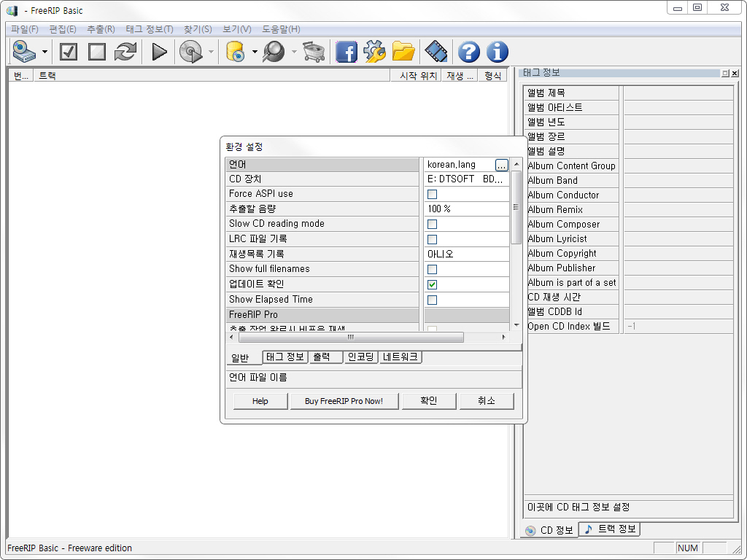
Task: Click the 앨범 아티스트 value field
Action: pos(678,108)
